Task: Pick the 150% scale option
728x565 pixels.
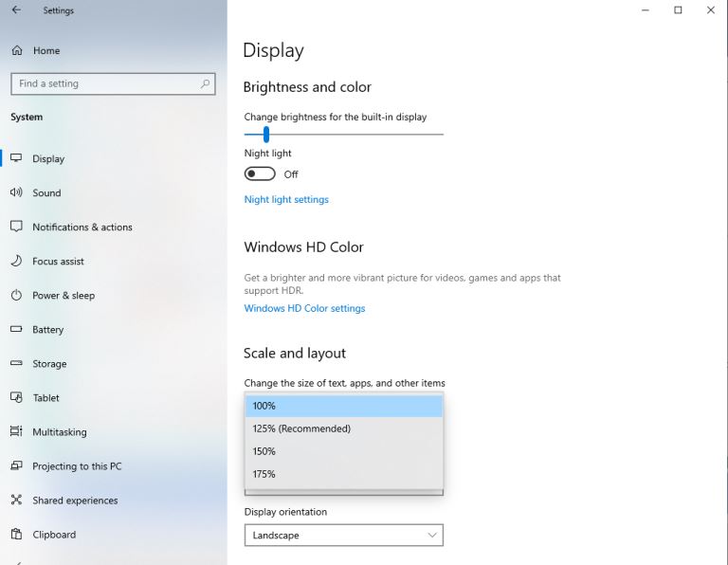Action: click(x=343, y=451)
